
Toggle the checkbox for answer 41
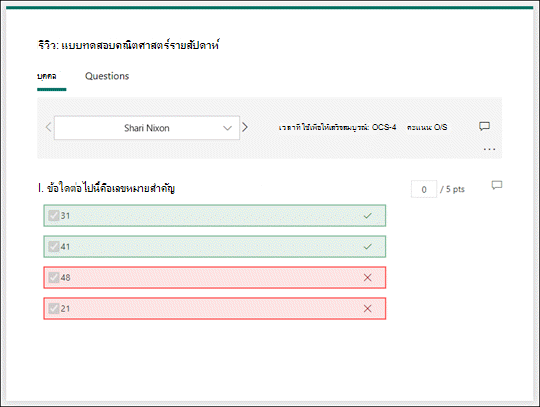click(54, 247)
